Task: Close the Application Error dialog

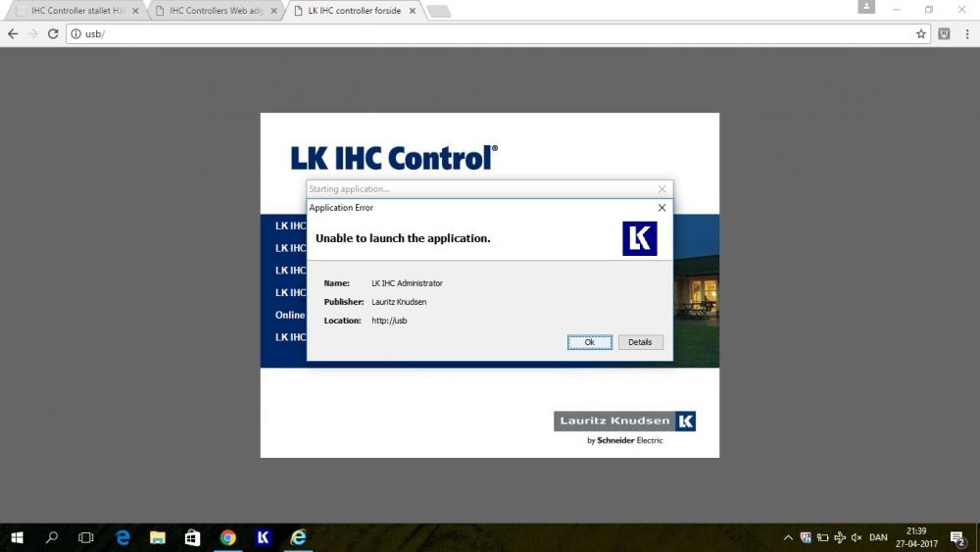Action: [x=661, y=208]
